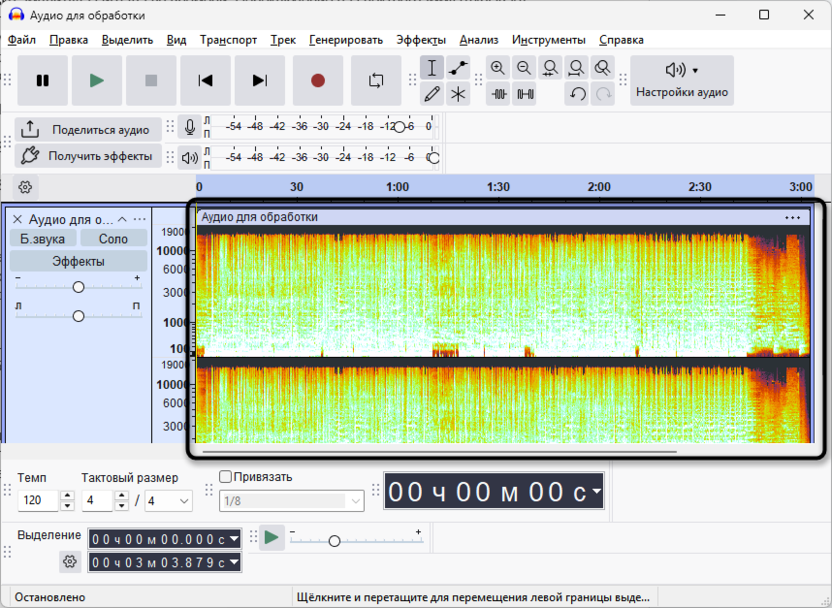832x608 pixels.
Task: Click the Record button
Action: 318,81
